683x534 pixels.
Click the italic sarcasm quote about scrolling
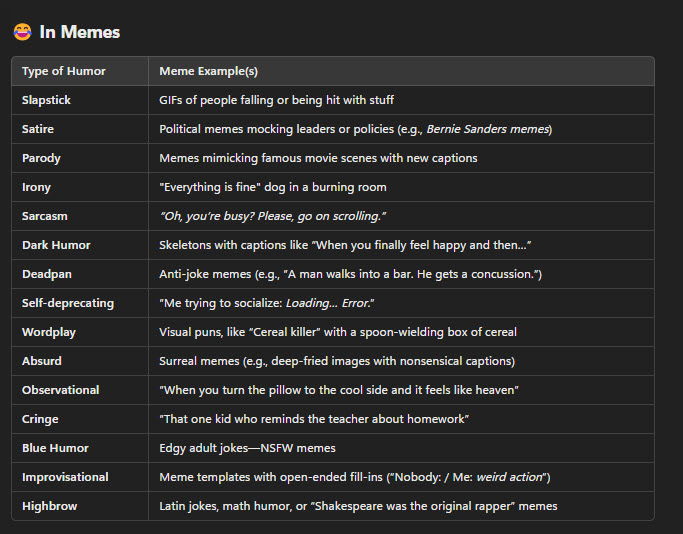272,216
